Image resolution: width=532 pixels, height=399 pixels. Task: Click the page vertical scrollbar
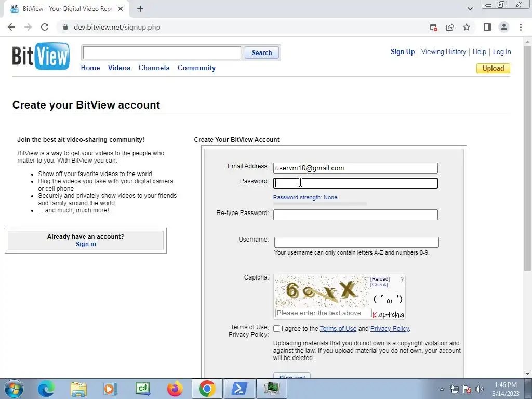(x=528, y=158)
